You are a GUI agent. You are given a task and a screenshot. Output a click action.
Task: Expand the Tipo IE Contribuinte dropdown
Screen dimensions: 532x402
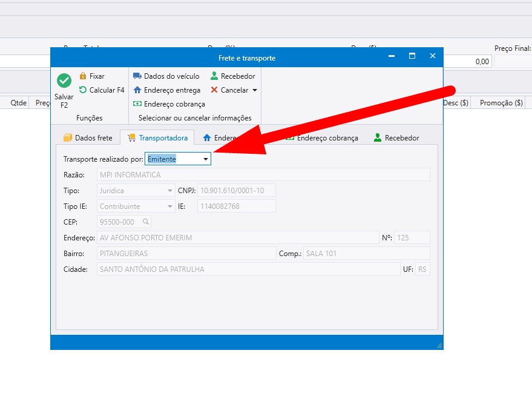170,206
